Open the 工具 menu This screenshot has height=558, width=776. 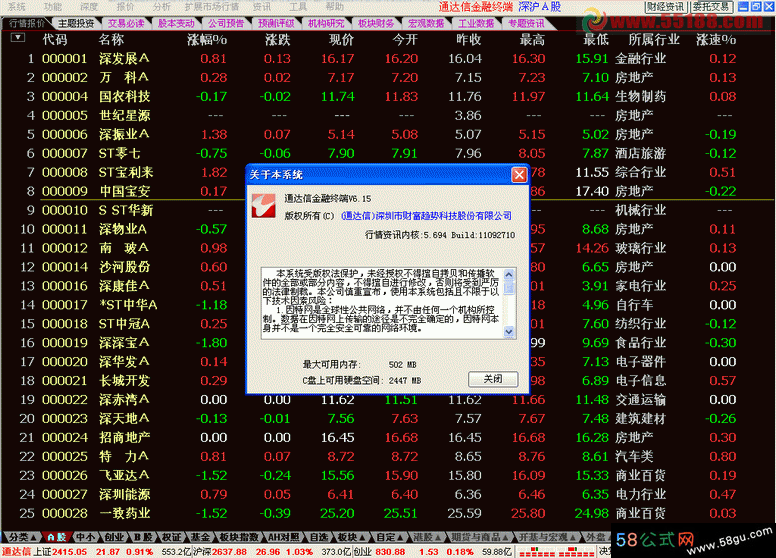point(298,7)
